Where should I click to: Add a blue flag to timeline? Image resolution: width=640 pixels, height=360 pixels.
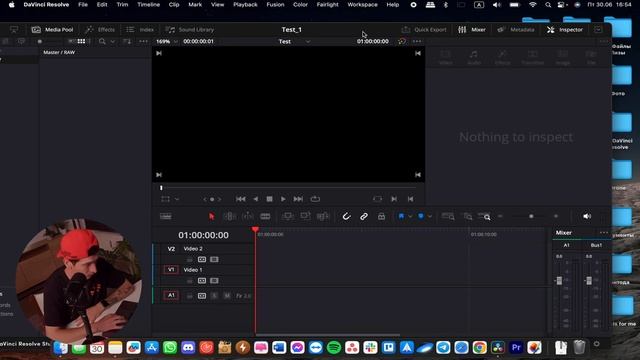pos(401,216)
